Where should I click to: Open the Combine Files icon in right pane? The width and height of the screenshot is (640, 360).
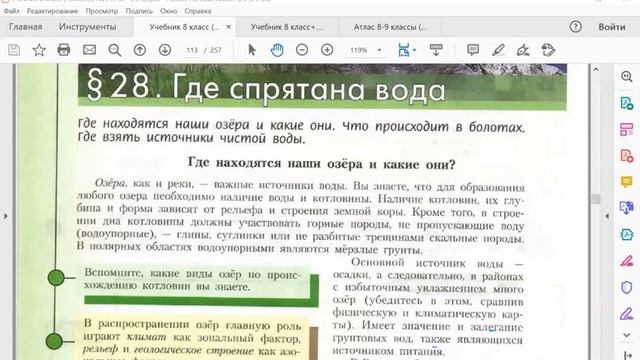click(x=627, y=208)
